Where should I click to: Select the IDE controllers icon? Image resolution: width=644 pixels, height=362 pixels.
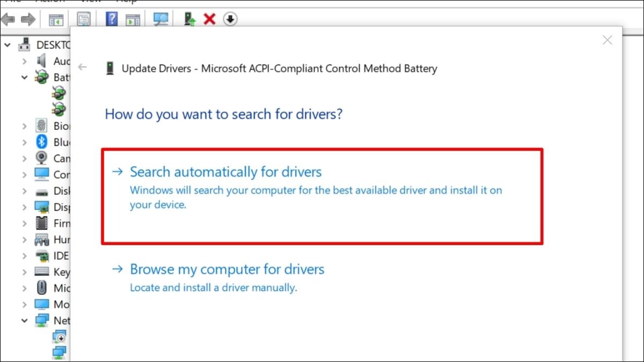[x=41, y=256]
